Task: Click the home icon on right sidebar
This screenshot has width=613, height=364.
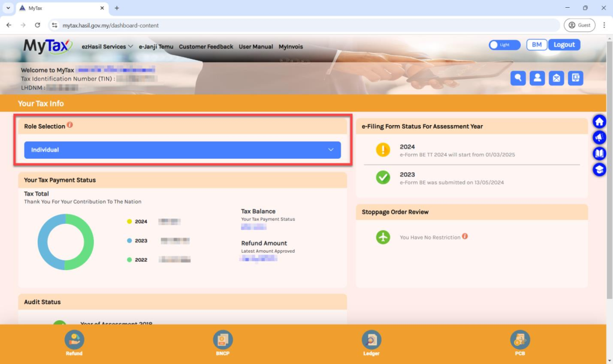Action: pyautogui.click(x=599, y=122)
